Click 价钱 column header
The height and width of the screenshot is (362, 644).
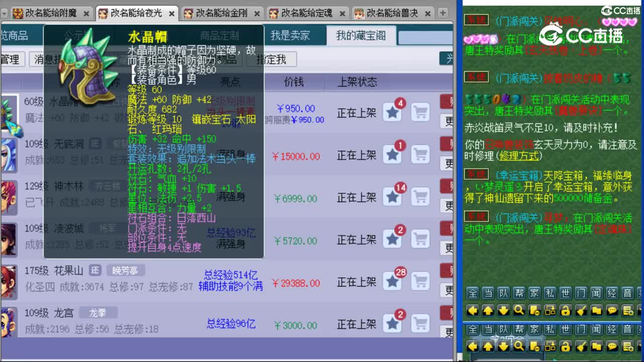pos(294,81)
